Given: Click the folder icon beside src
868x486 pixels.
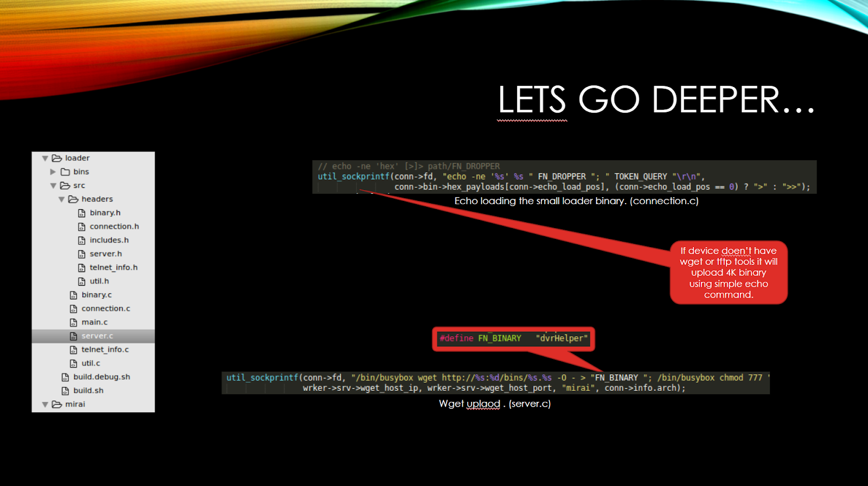Looking at the screenshot, I should pyautogui.click(x=65, y=185).
